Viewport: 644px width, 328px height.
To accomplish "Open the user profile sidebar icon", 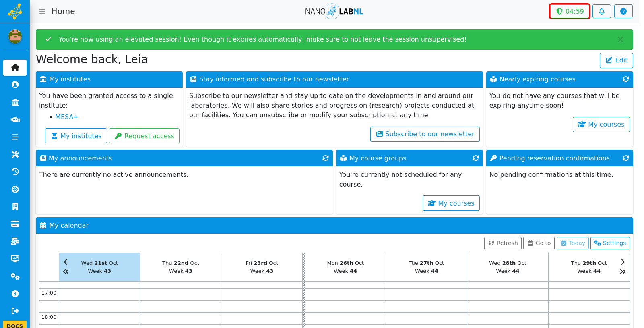I will pyautogui.click(x=15, y=85).
